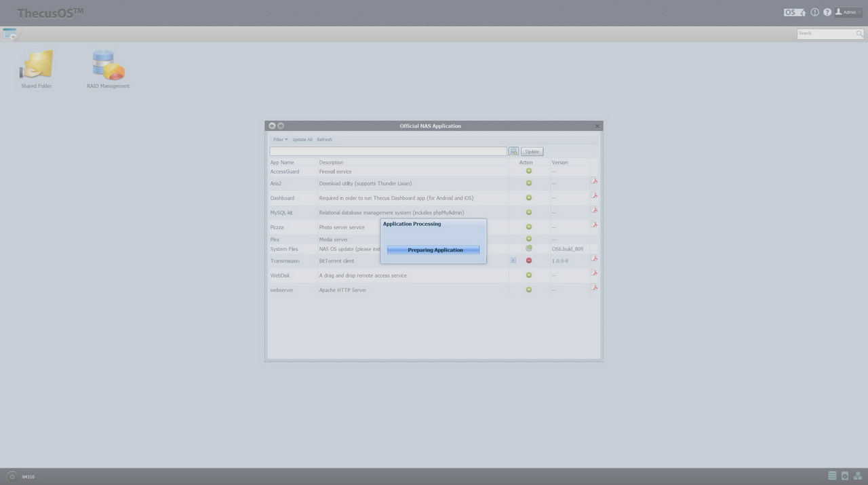868x485 pixels.
Task: Open the control panel icon in top-left toolbar
Action: point(9,33)
